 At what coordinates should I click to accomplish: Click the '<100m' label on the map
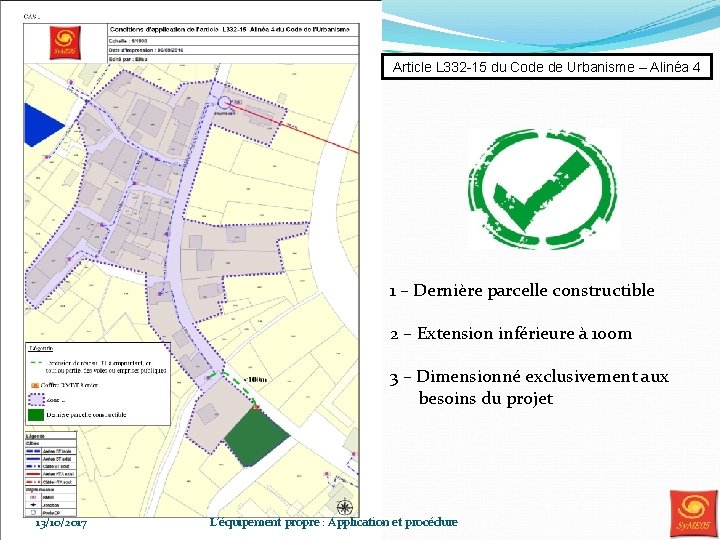(x=256, y=379)
